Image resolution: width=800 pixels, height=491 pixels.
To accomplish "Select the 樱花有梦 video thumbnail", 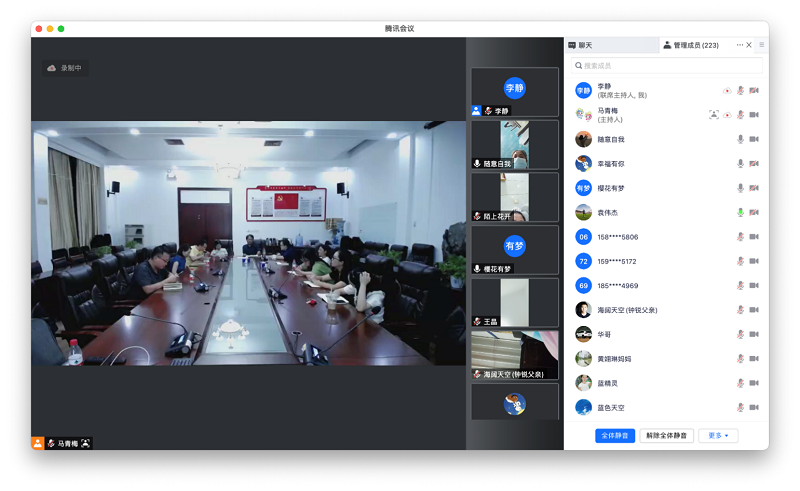I will [515, 250].
